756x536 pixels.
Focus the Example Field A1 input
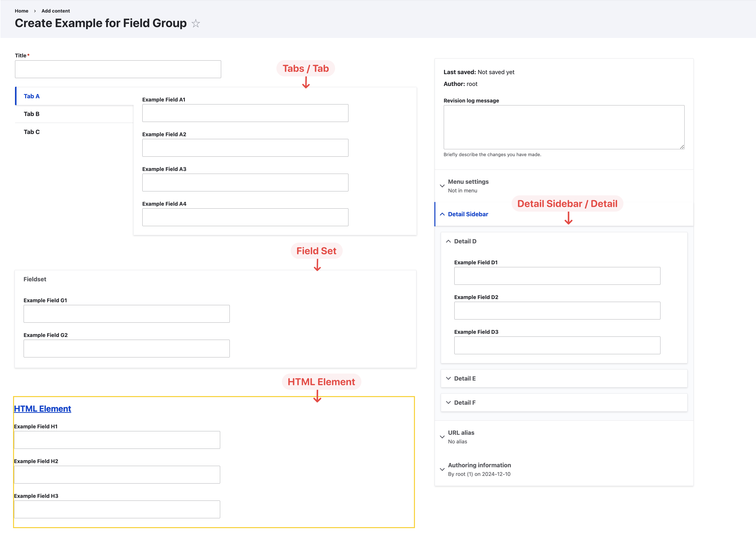tap(245, 113)
